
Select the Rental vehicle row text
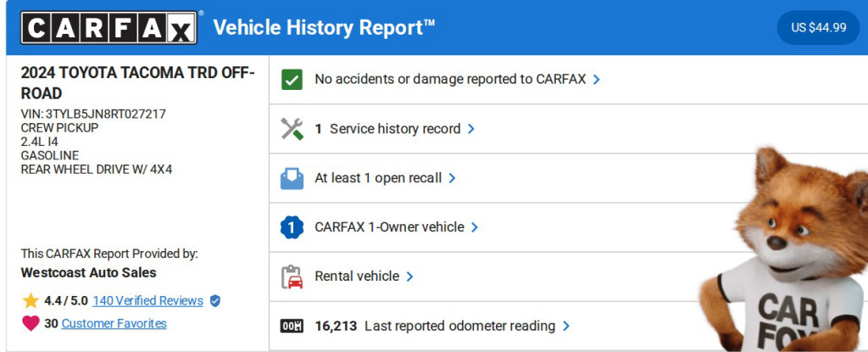356,277
